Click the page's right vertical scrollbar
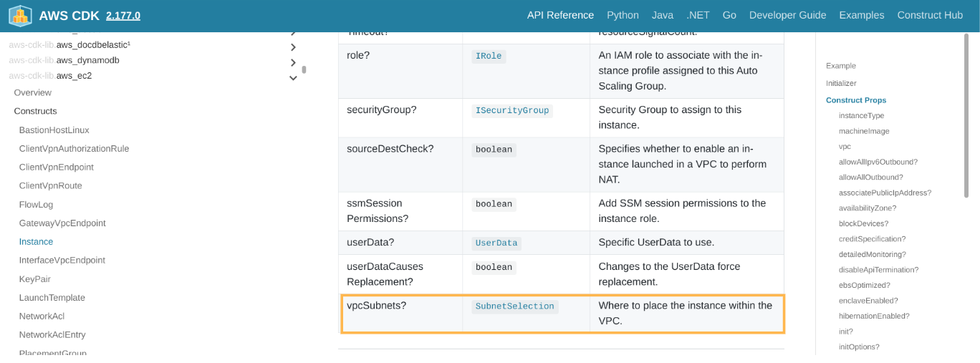The height and width of the screenshot is (363, 980). (967, 115)
